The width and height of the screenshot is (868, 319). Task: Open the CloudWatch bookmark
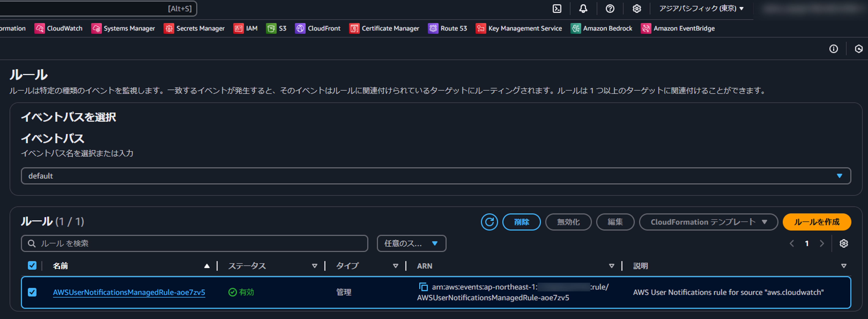pos(59,29)
